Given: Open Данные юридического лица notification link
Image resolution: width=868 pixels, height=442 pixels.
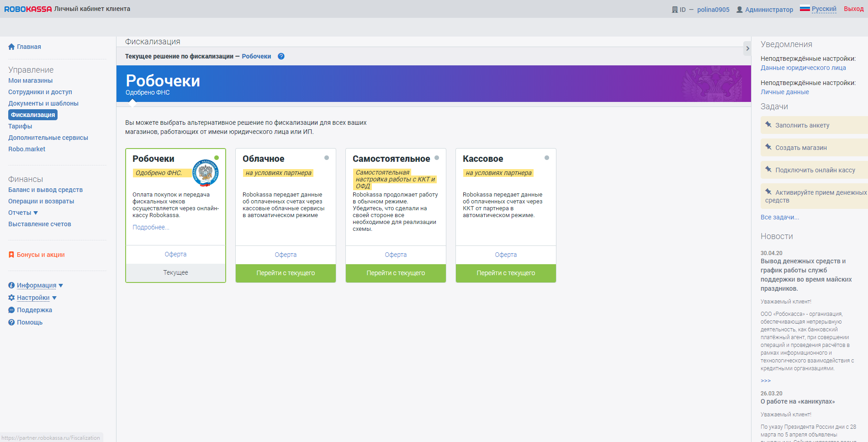Looking at the screenshot, I should click(x=803, y=68).
